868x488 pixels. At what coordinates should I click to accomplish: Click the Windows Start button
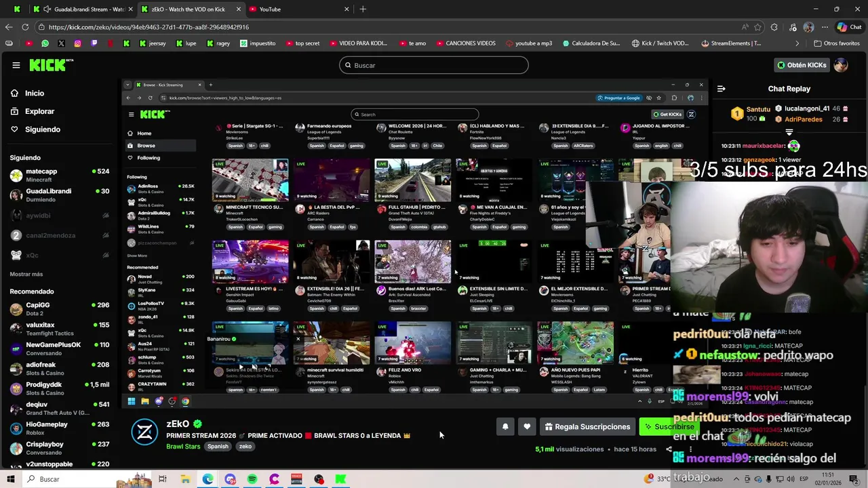pyautogui.click(x=11, y=479)
